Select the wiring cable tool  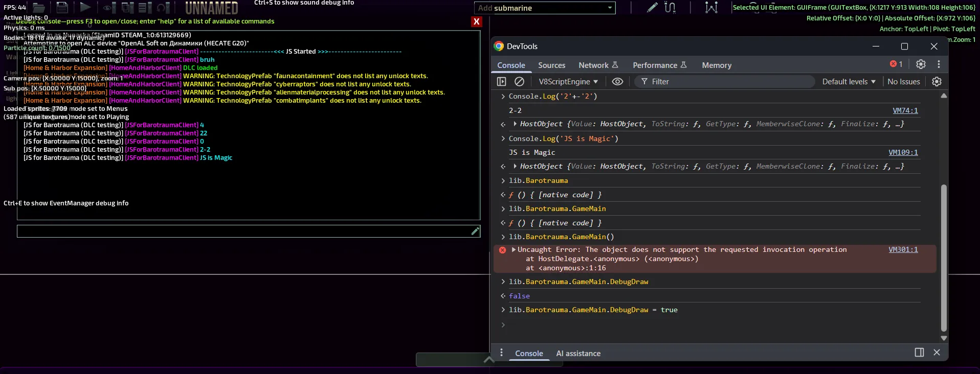670,8
